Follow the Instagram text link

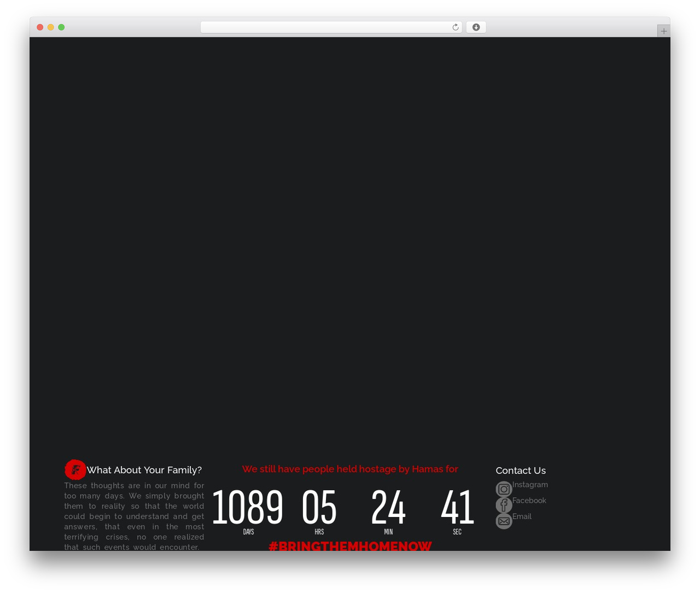(530, 485)
